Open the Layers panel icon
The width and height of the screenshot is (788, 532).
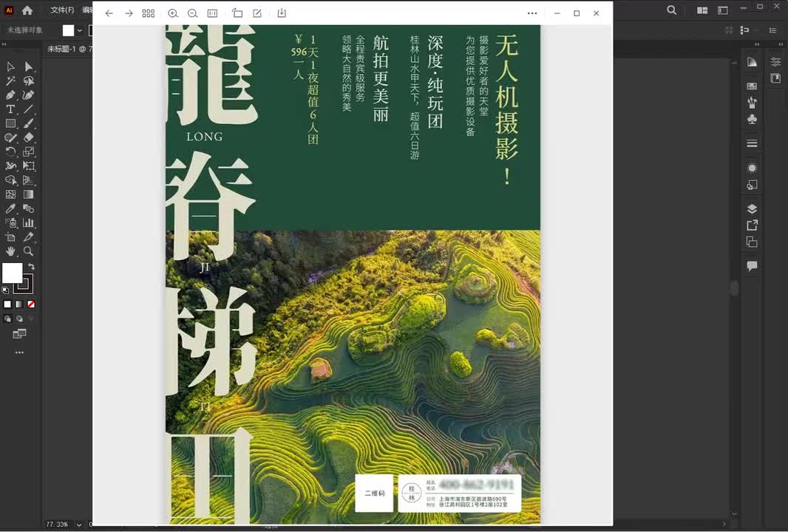pyautogui.click(x=752, y=209)
